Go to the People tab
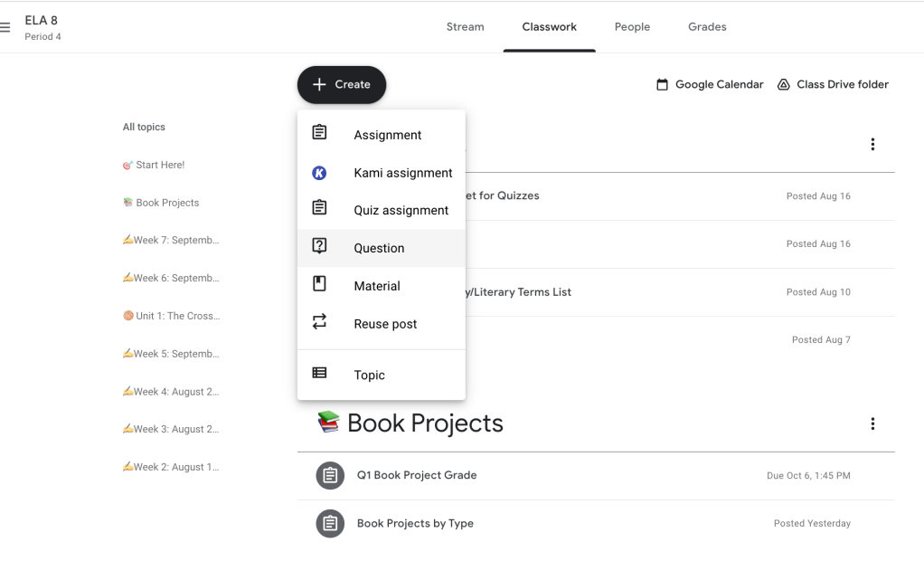Image resolution: width=924 pixels, height=561 pixels. point(632,27)
